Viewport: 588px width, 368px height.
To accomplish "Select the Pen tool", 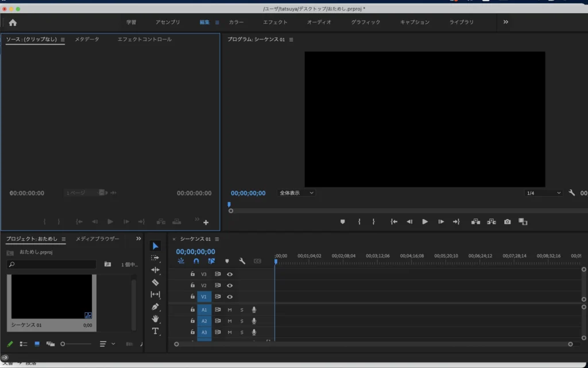I will (x=155, y=307).
